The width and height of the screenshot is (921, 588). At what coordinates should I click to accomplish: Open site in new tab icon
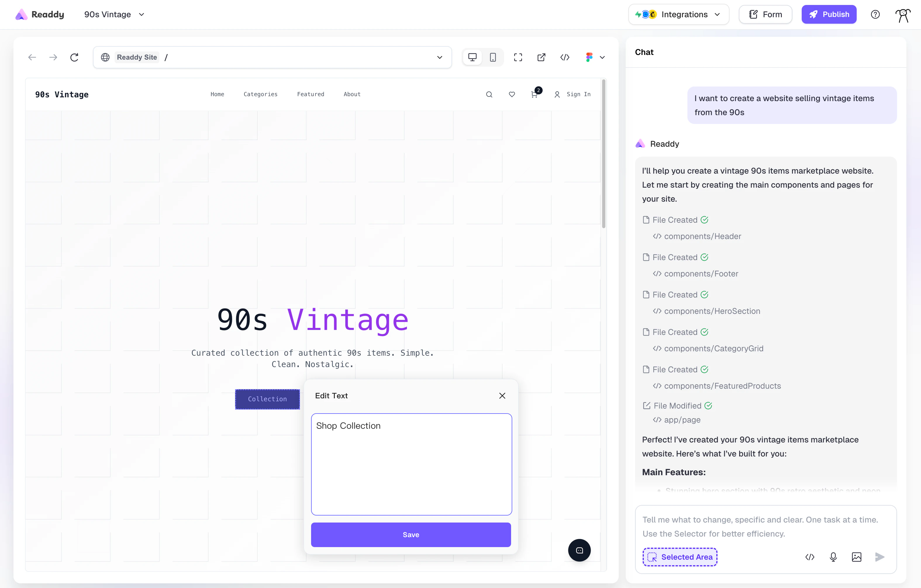(x=541, y=57)
